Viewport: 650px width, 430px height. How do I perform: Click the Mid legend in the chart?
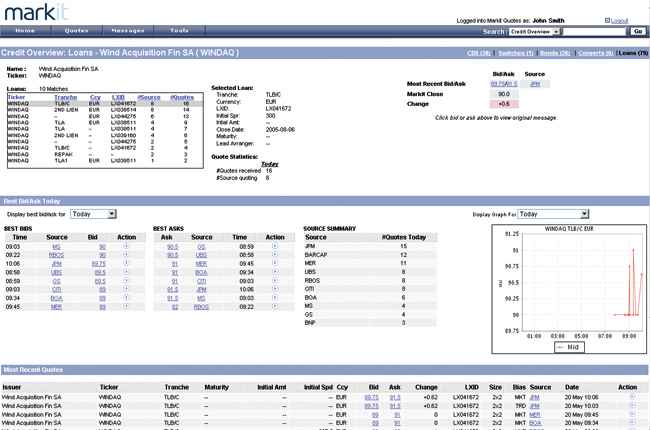tap(569, 347)
